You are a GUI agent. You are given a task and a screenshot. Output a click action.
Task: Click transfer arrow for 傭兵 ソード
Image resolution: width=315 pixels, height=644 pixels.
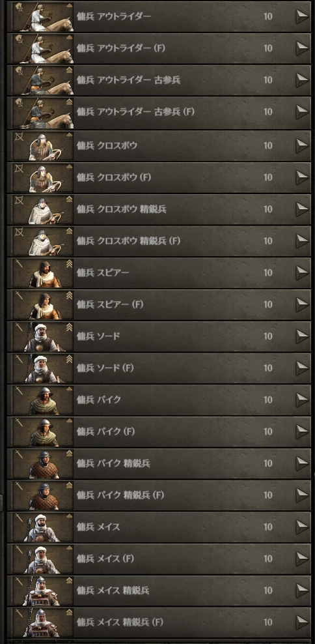point(302,336)
